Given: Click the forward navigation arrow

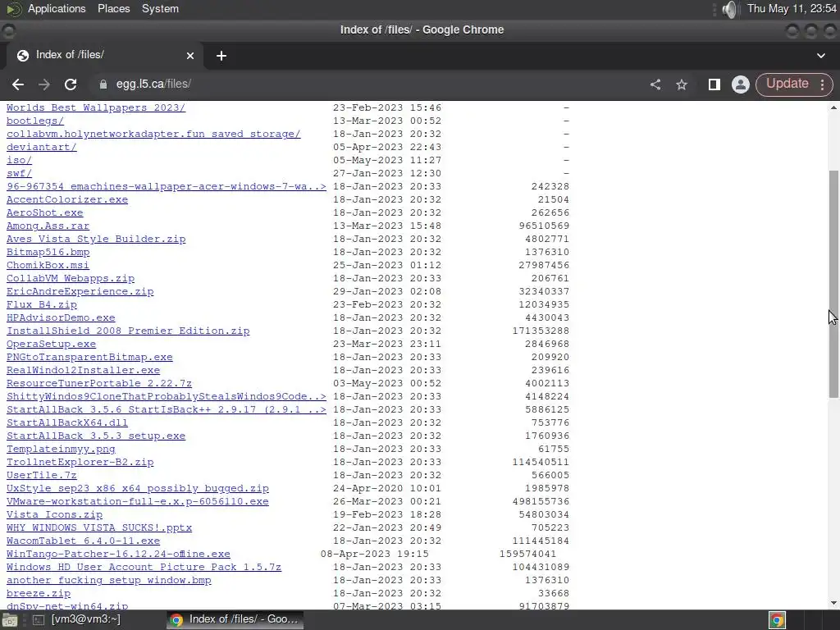Looking at the screenshot, I should (x=44, y=84).
